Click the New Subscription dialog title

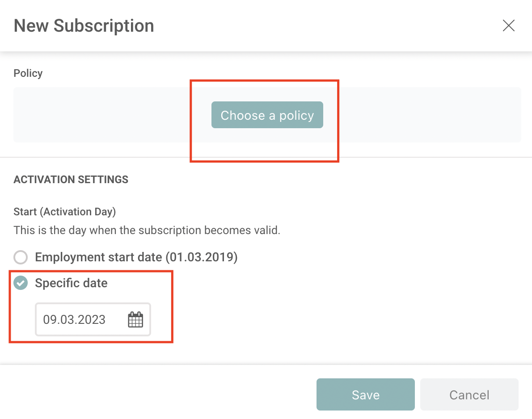(84, 26)
